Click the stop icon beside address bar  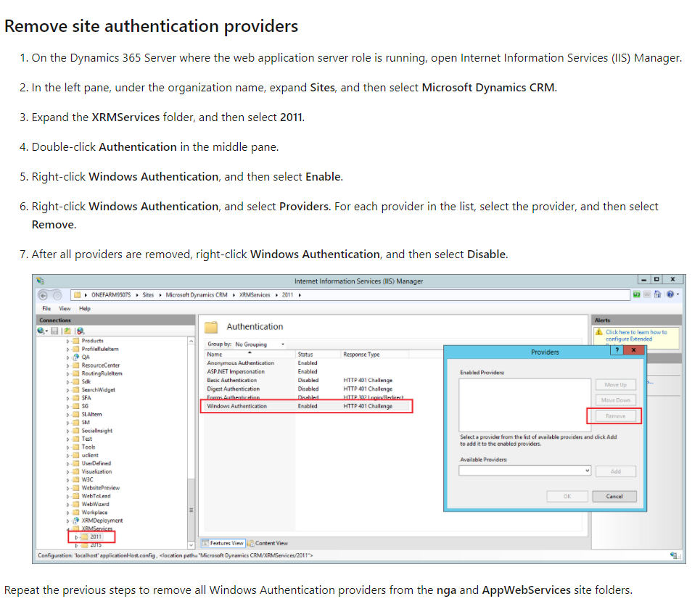click(x=647, y=294)
